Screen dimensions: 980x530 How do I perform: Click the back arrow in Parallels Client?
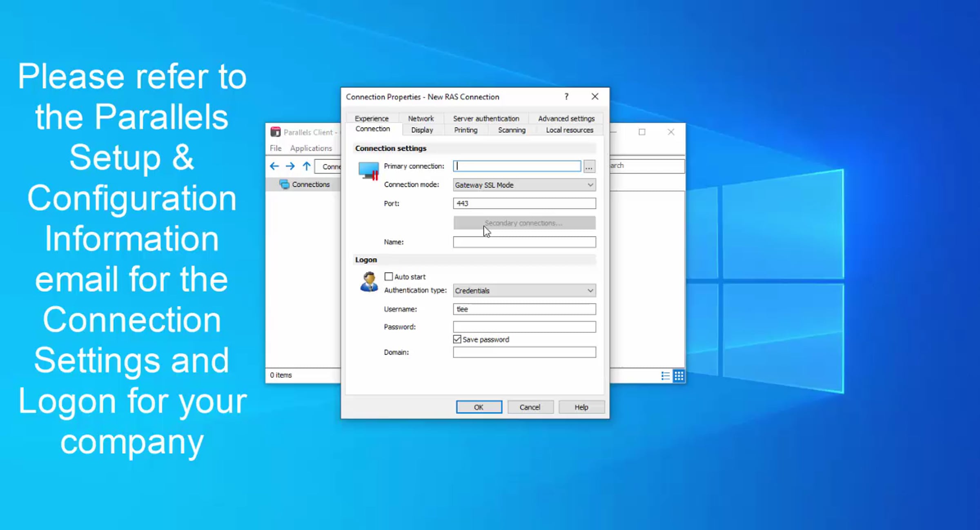[274, 166]
